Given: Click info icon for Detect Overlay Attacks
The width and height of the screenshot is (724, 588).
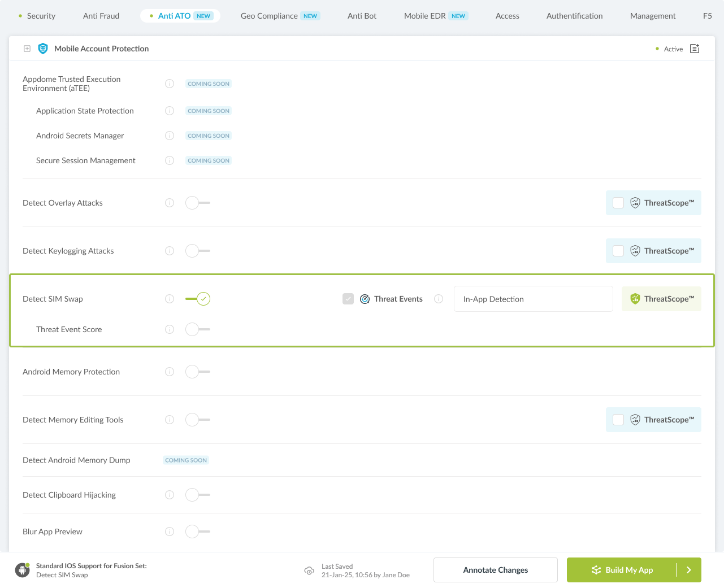Looking at the screenshot, I should pos(170,203).
